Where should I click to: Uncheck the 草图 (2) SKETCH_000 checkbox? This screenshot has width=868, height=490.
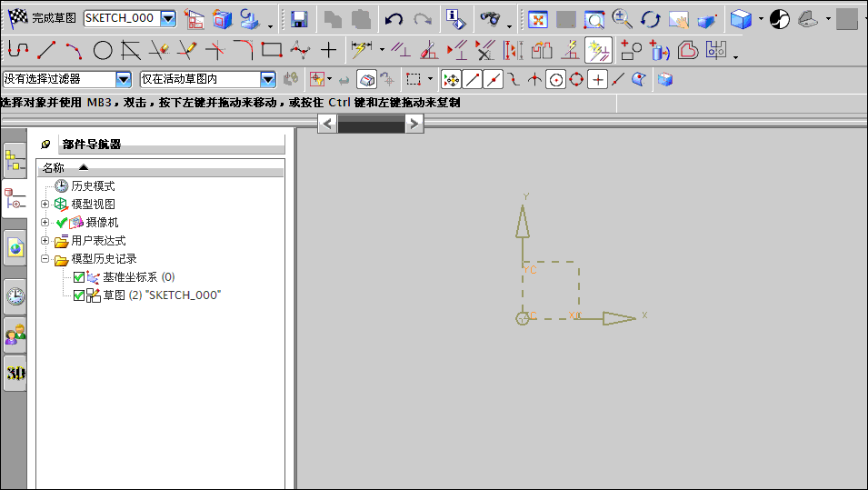(78, 295)
